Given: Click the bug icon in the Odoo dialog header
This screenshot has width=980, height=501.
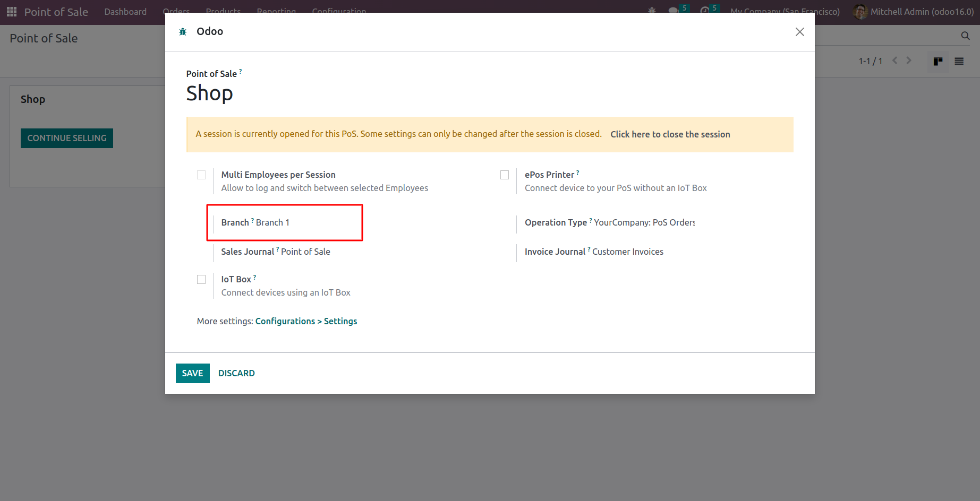Looking at the screenshot, I should (183, 32).
